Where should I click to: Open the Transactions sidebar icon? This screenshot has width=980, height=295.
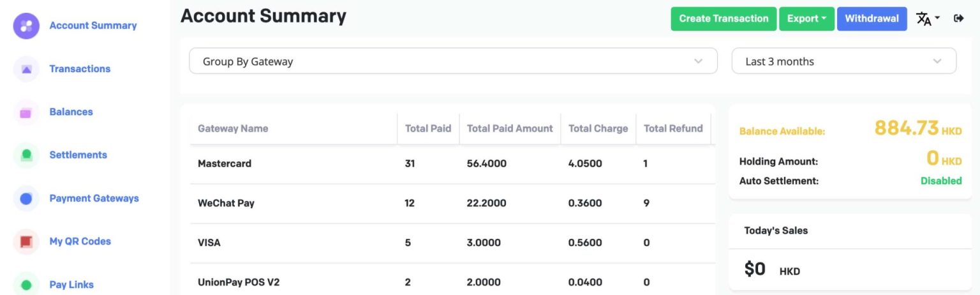click(x=26, y=69)
